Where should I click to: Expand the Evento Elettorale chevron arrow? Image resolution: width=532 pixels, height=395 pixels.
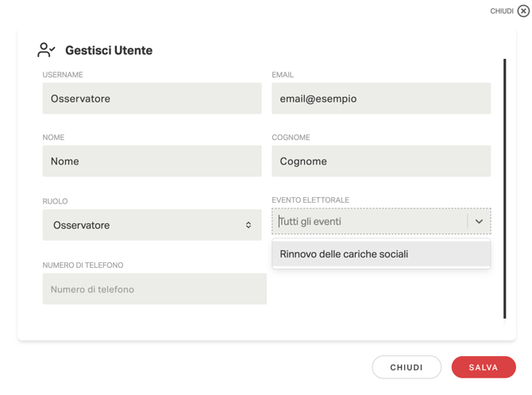pos(479,222)
